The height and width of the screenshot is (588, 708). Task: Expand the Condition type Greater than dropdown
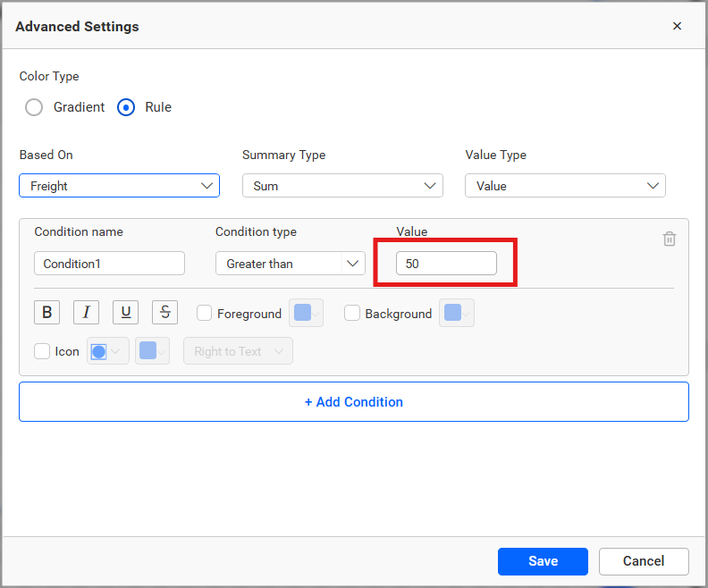(x=290, y=264)
